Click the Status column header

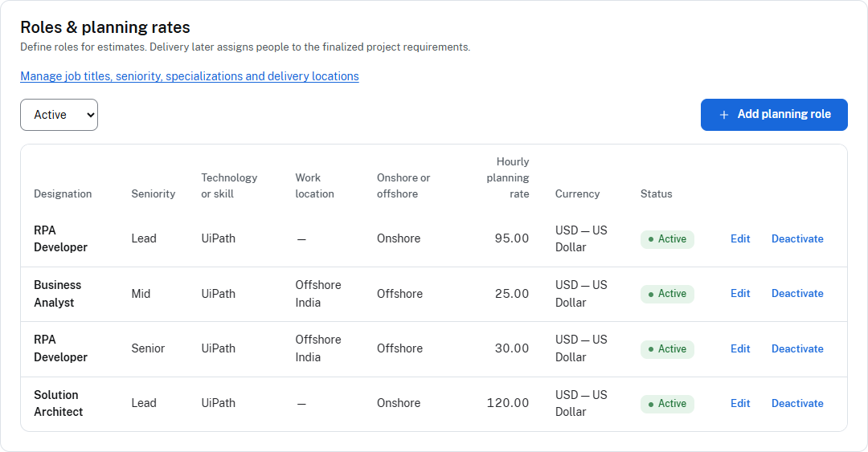point(657,194)
